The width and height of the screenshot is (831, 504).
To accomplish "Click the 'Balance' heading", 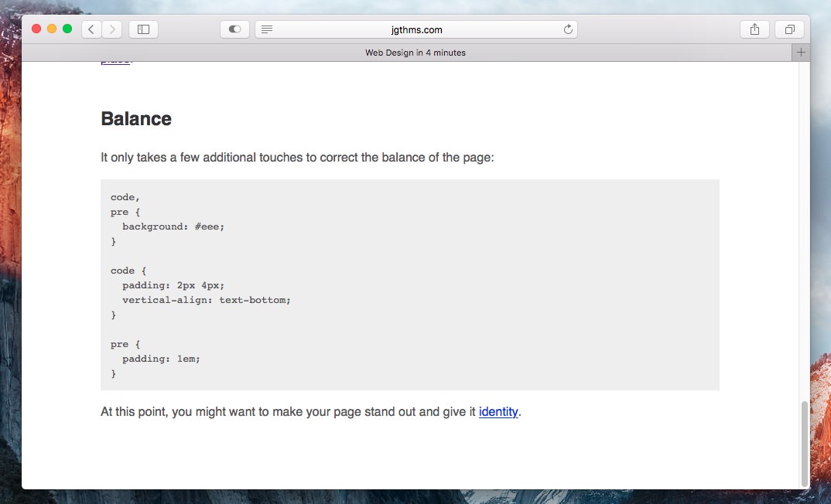I will [x=136, y=118].
